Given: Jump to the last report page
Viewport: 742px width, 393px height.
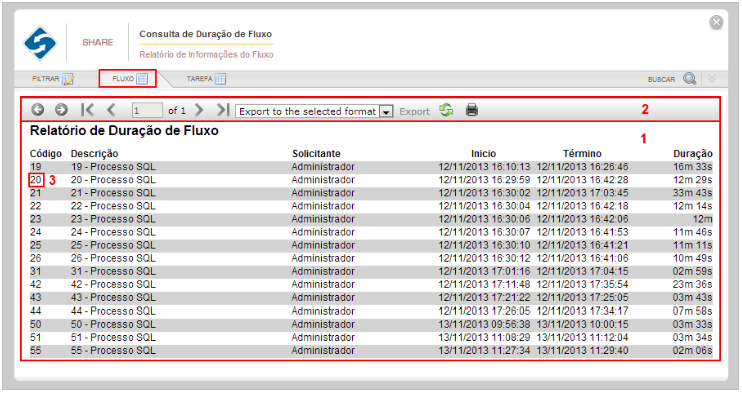Looking at the screenshot, I should pos(223,110).
